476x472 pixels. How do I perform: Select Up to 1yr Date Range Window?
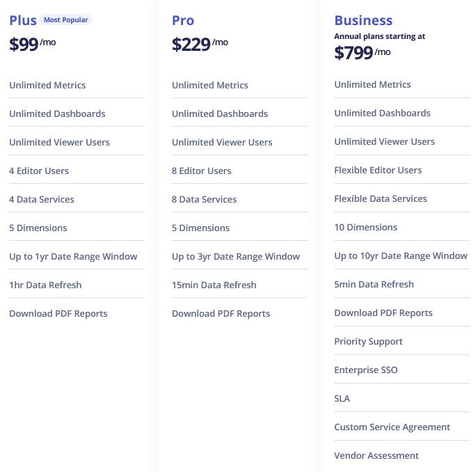pyautogui.click(x=73, y=256)
